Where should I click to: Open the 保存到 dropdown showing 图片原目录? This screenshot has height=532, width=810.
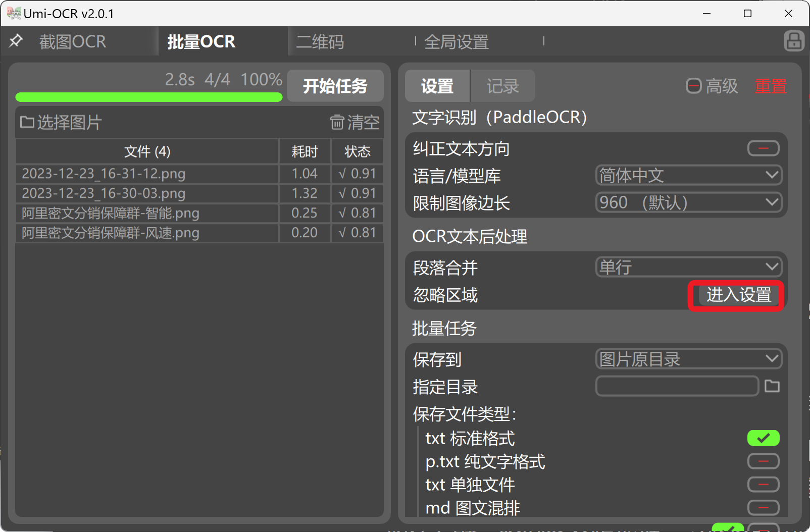pos(689,359)
